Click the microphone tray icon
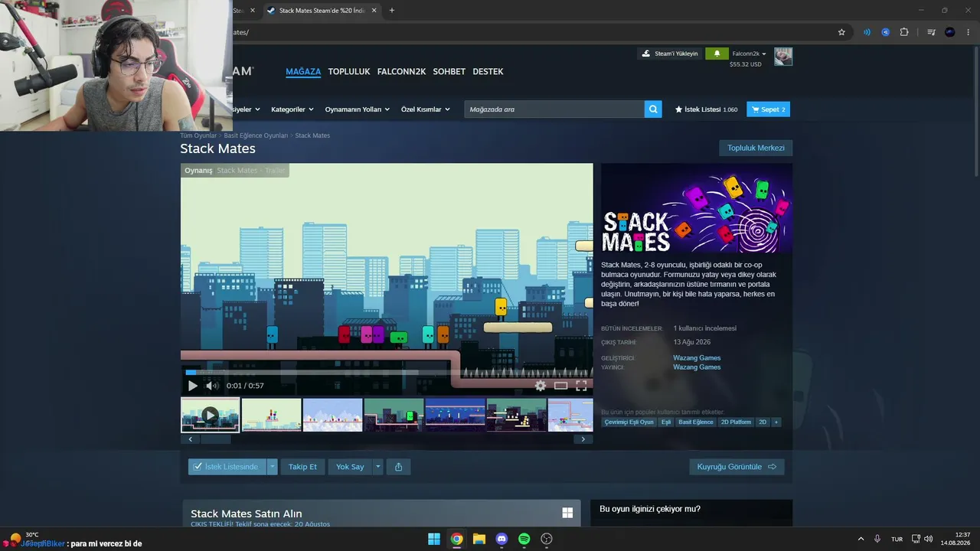Image resolution: width=980 pixels, height=551 pixels. (877, 539)
